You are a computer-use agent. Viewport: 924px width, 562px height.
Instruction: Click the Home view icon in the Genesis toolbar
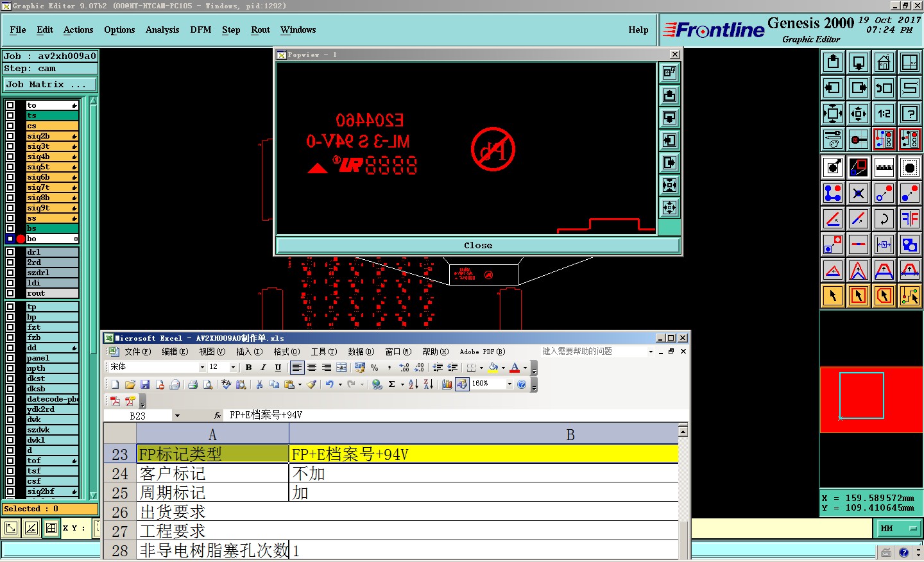point(884,62)
